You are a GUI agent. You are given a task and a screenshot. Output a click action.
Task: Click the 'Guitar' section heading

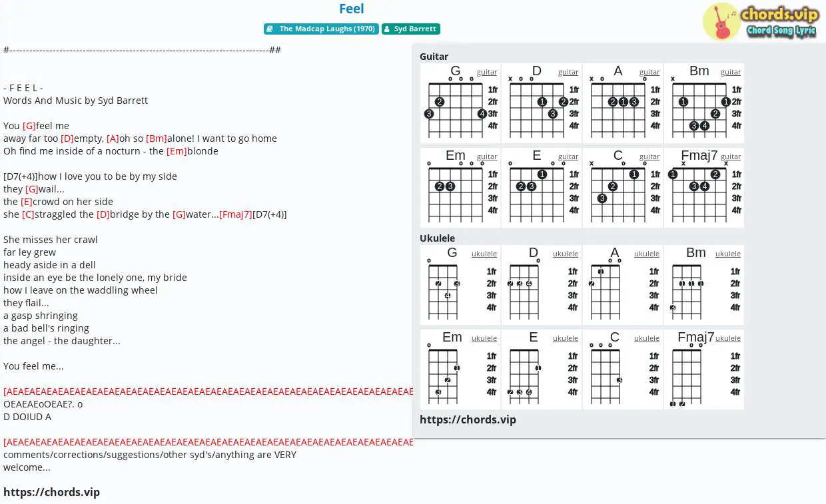[434, 57]
